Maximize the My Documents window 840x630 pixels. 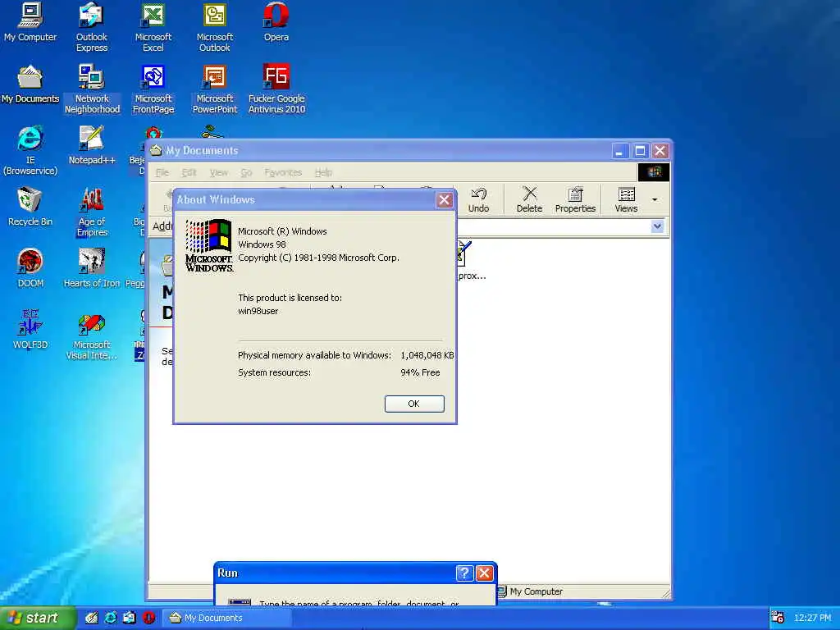pyautogui.click(x=640, y=151)
